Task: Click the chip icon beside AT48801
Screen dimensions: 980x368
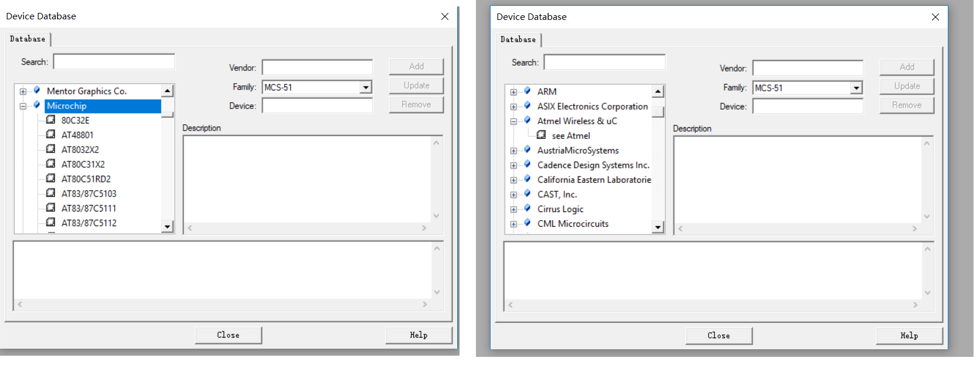Action: [51, 134]
